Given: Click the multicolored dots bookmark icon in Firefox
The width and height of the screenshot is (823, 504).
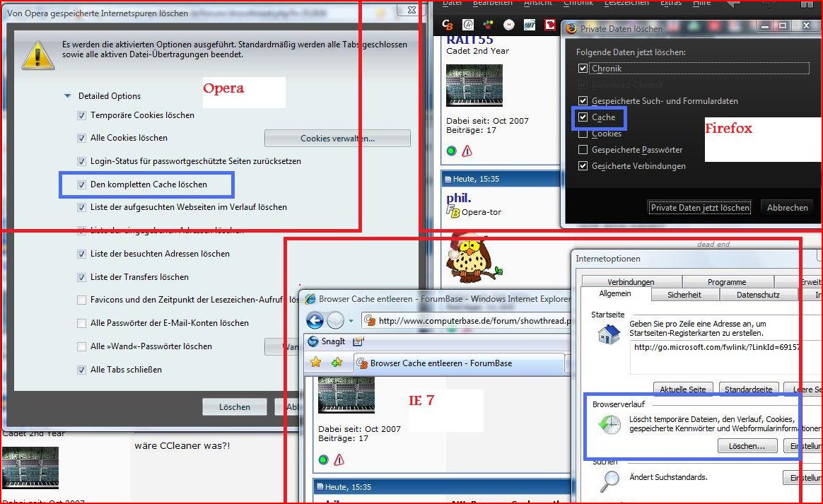Looking at the screenshot, I should tap(488, 24).
